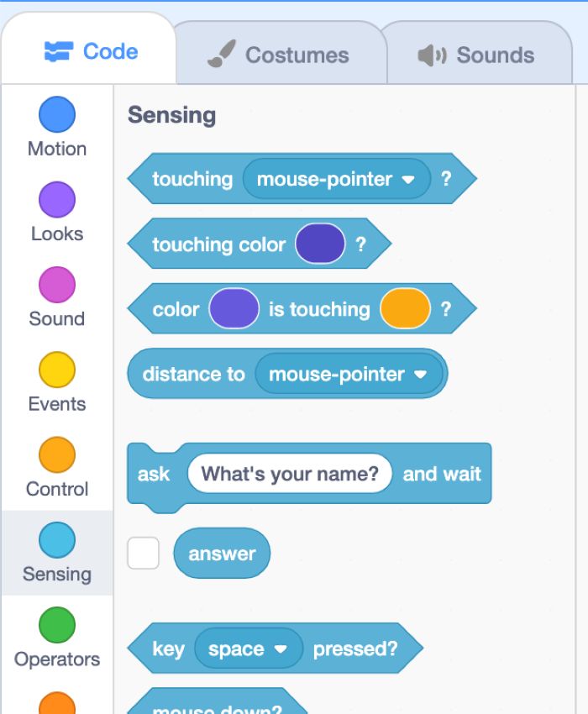The height and width of the screenshot is (714, 588).
Task: Select the Control block category
Action: [57, 454]
